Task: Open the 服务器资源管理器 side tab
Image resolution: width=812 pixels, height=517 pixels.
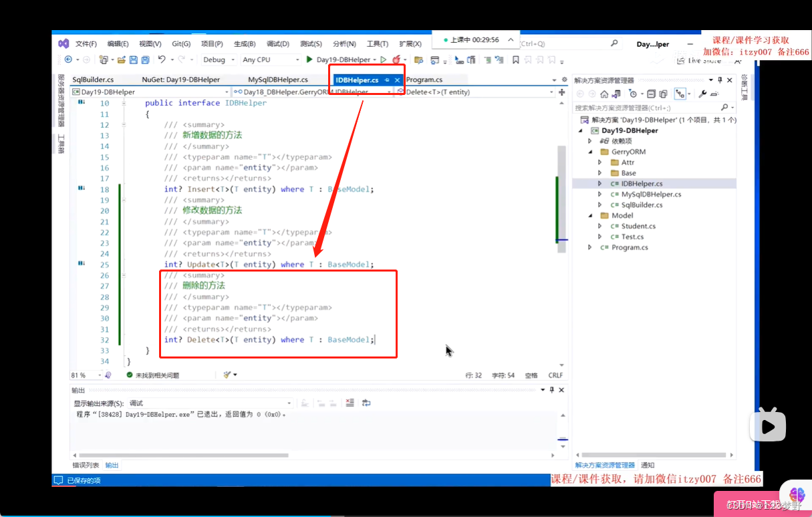Action: (61, 100)
